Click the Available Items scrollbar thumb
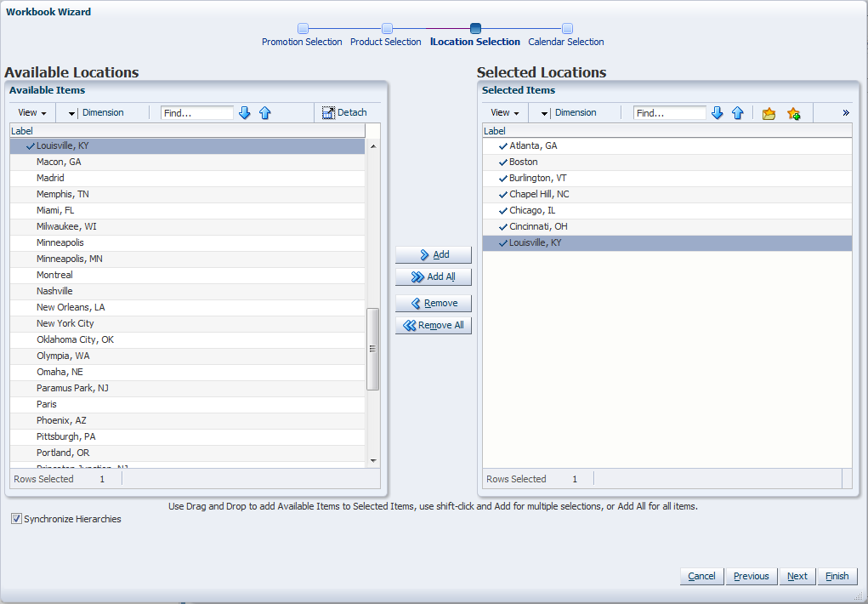 [x=372, y=349]
